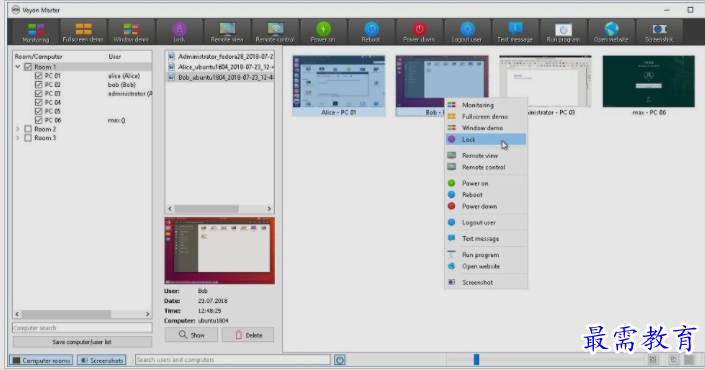Select the Alice - PC 01 thumbnail

click(x=339, y=85)
